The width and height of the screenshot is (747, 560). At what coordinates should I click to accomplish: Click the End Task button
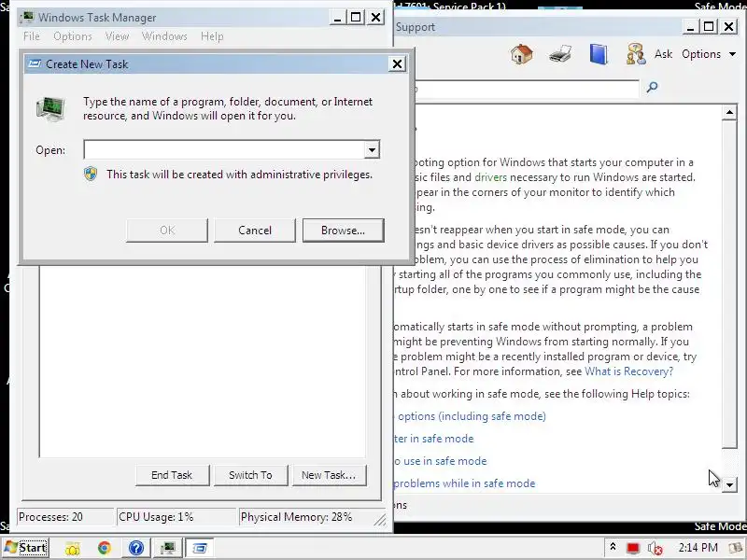click(172, 475)
